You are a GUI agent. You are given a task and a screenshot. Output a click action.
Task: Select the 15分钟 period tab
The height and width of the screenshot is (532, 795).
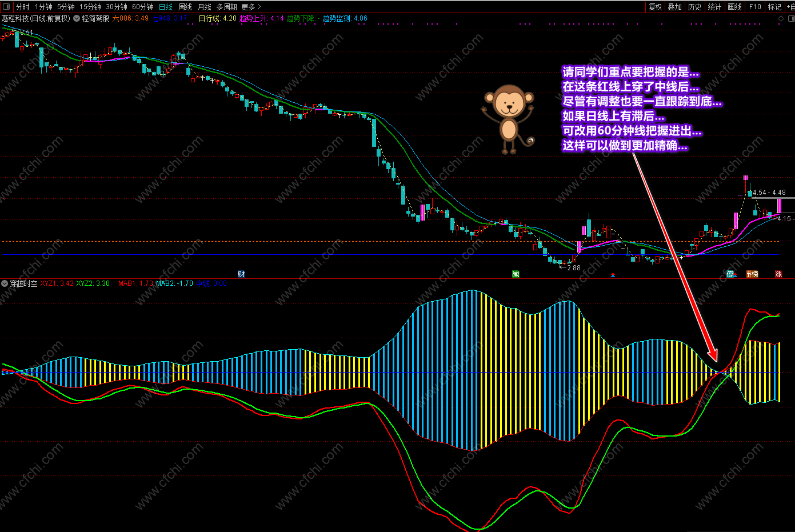tap(90, 7)
